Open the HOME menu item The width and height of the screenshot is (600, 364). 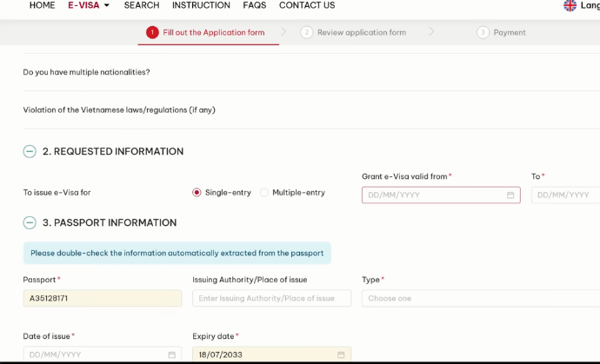point(42,5)
